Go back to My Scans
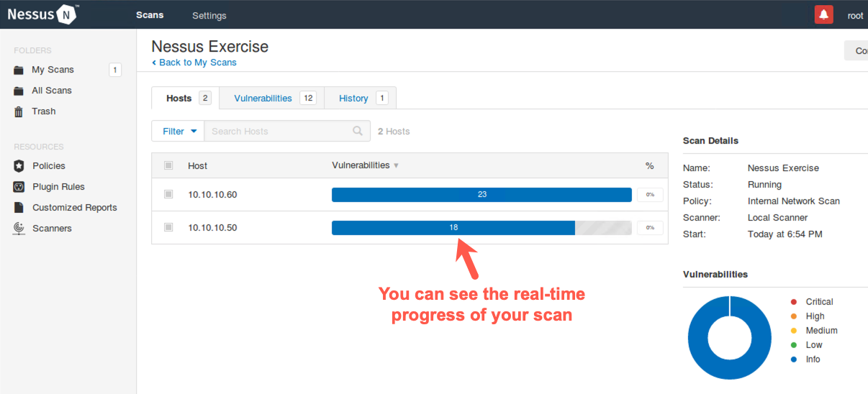868x394 pixels. pyautogui.click(x=194, y=63)
